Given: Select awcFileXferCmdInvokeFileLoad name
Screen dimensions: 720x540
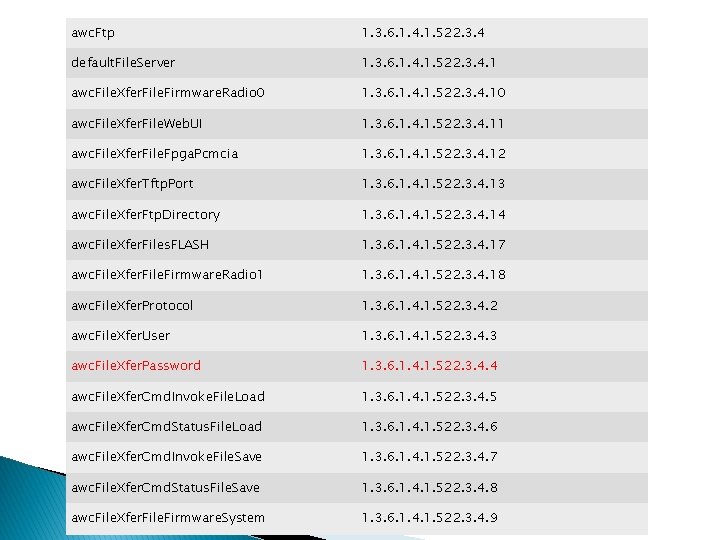Looking at the screenshot, I should tap(168, 396).
